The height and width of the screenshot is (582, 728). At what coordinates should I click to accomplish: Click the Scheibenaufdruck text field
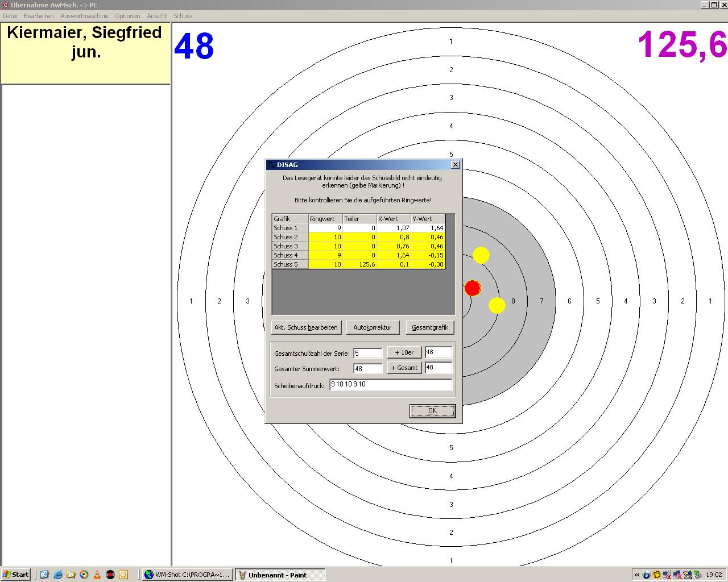[391, 385]
